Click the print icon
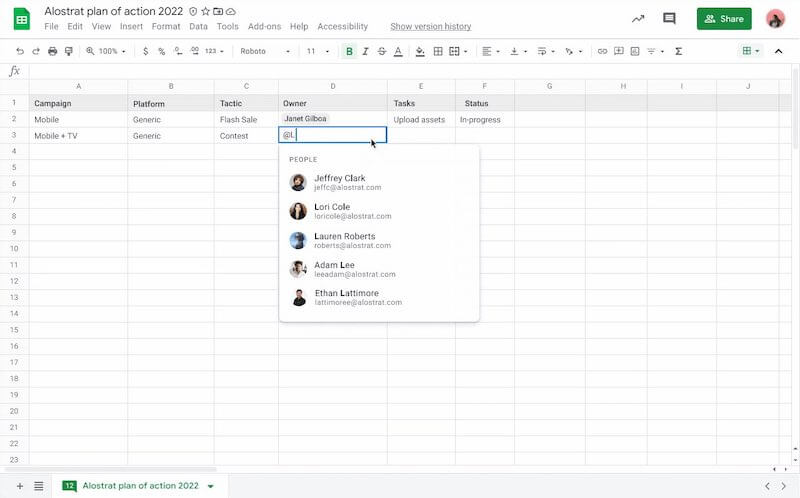Screen dimensions: 800x498 53,51
